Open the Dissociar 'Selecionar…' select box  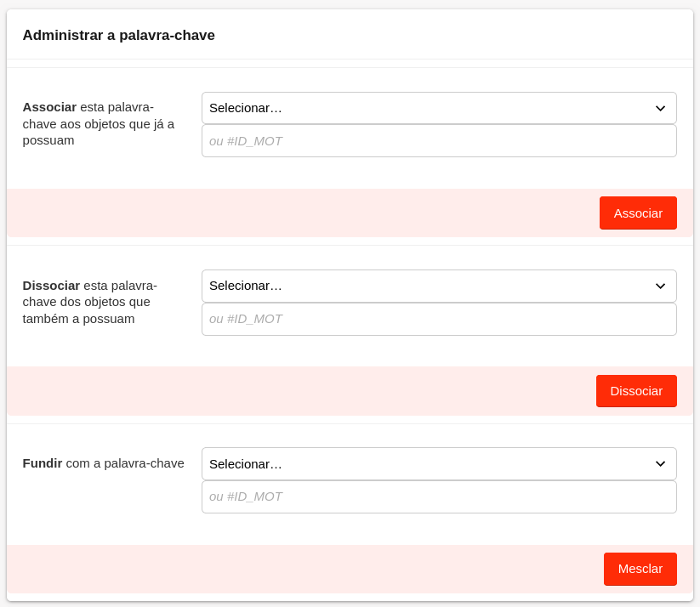click(x=425, y=286)
